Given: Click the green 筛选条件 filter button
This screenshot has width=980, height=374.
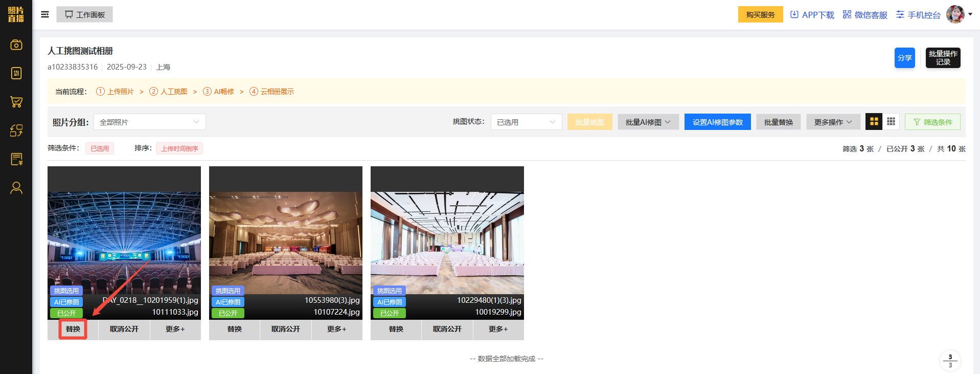Looking at the screenshot, I should coord(932,122).
